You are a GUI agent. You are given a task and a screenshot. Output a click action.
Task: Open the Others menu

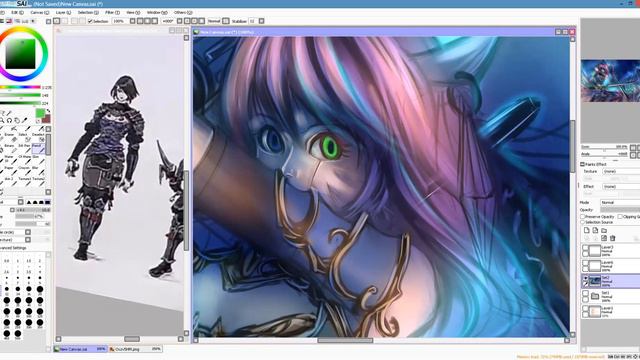183,13
